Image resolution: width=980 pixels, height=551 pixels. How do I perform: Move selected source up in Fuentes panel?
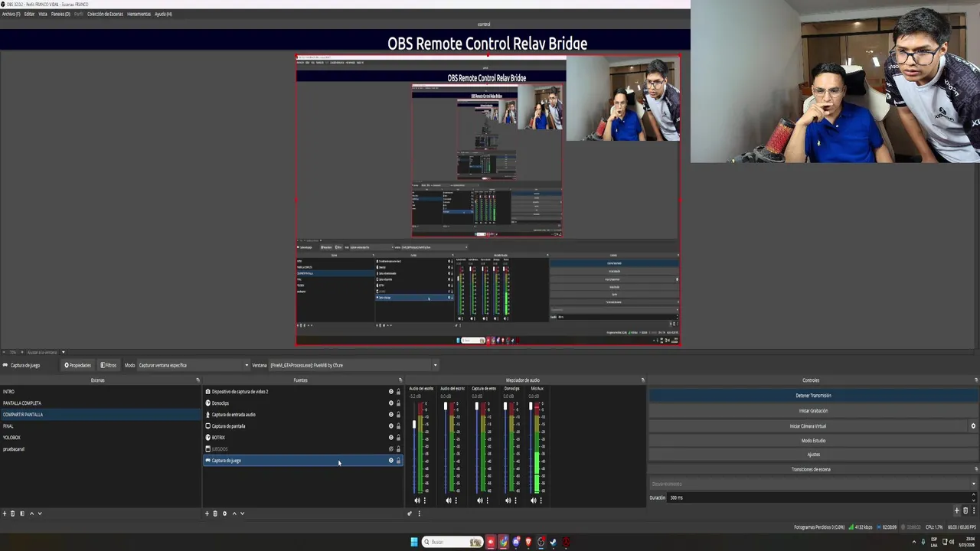[x=234, y=514]
